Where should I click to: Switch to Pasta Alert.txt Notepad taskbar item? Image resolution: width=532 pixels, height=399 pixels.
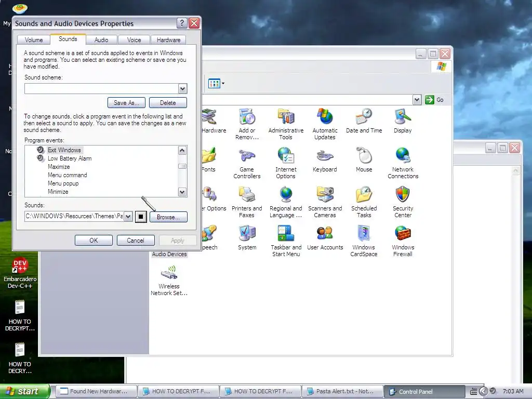(x=342, y=392)
